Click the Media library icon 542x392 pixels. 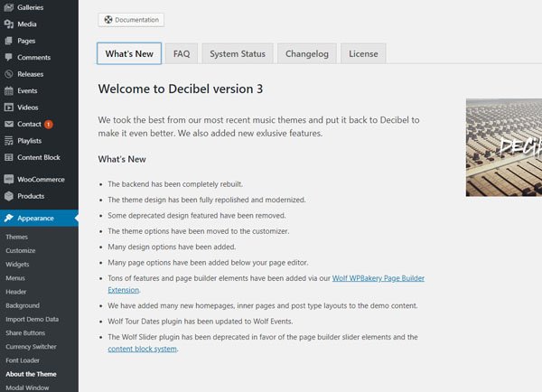pyautogui.click(x=9, y=23)
